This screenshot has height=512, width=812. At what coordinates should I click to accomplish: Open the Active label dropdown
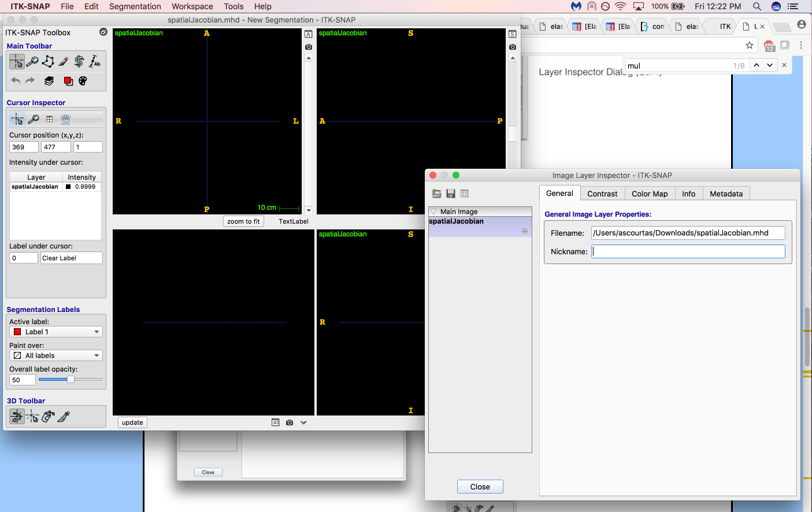point(55,331)
